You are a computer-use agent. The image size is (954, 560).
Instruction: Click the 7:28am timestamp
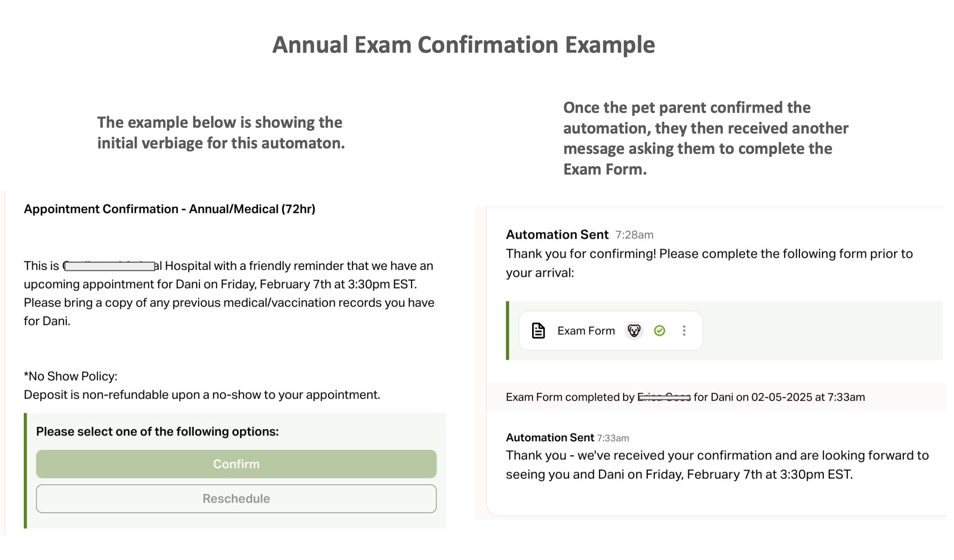tap(634, 235)
